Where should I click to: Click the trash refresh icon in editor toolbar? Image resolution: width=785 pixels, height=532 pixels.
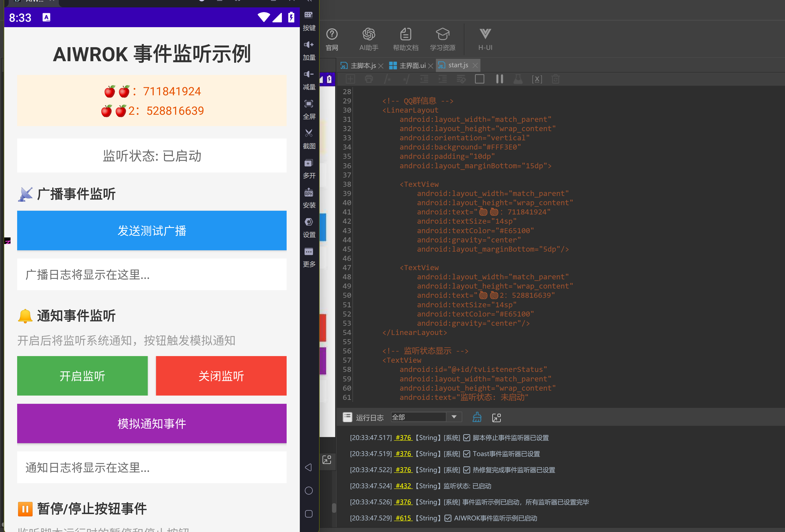coord(555,79)
